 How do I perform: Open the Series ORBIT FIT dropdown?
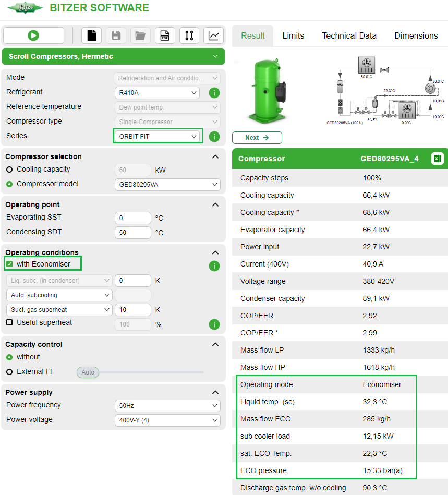pos(157,136)
